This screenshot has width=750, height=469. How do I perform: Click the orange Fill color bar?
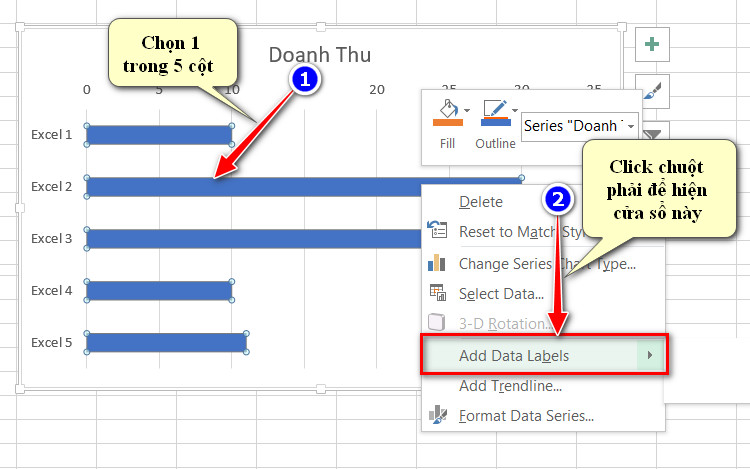tap(448, 123)
